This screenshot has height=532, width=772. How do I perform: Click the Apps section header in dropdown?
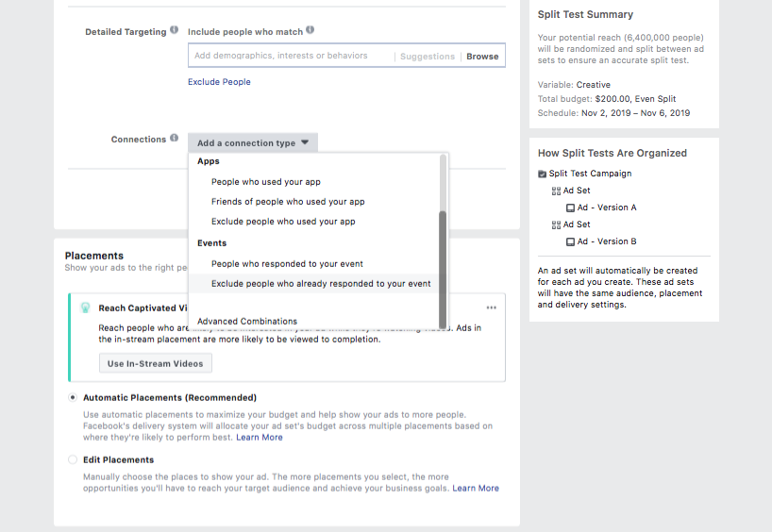pos(209,161)
